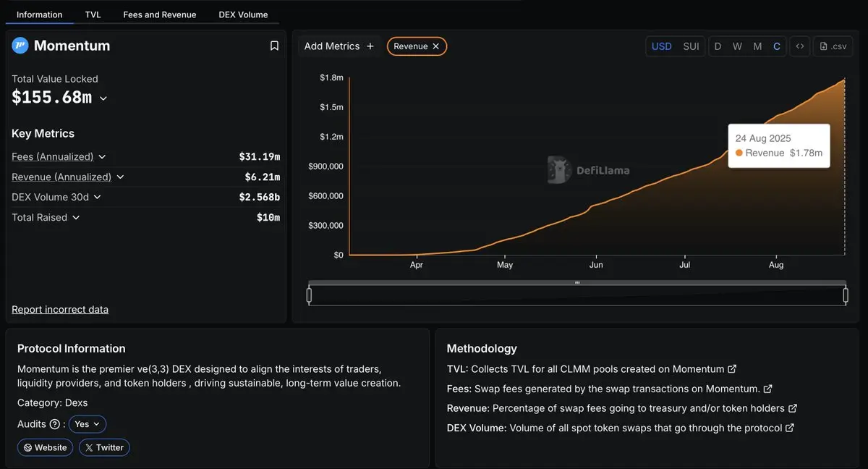Screen dimensions: 868x469
Task: Open the Momentum Website link
Action: coord(45,447)
